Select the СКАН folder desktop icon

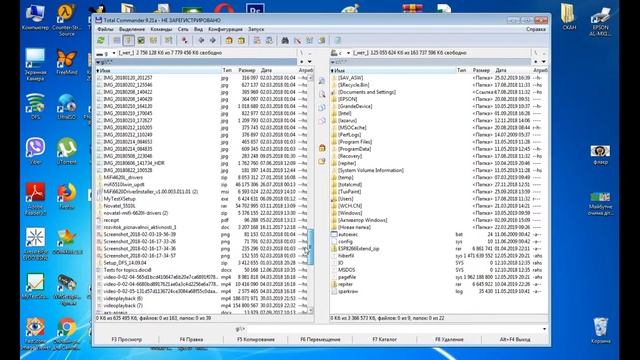pos(569,17)
